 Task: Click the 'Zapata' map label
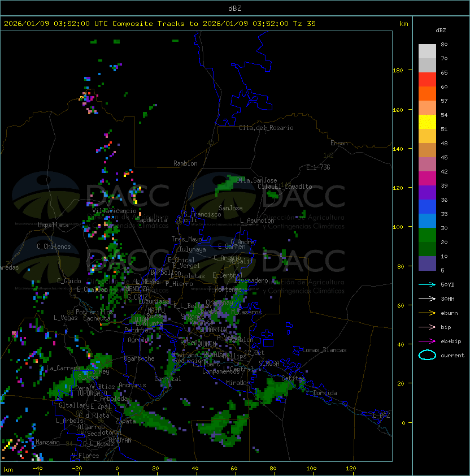125,421
